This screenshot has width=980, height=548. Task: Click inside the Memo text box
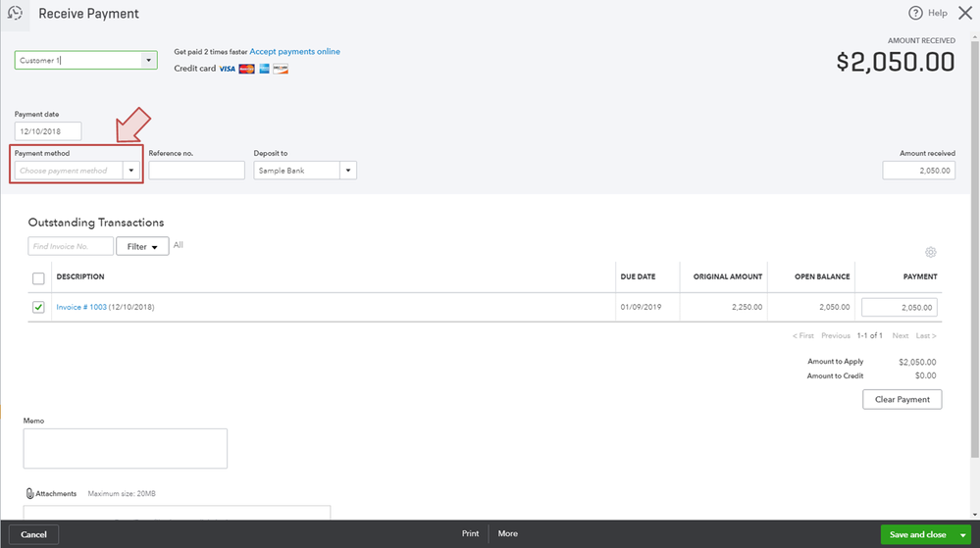pos(125,448)
